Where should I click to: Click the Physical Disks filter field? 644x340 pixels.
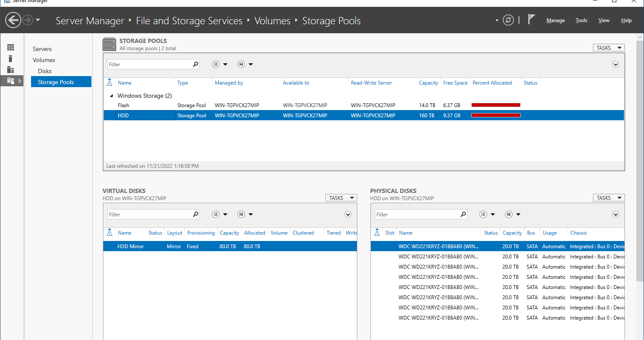(x=416, y=214)
